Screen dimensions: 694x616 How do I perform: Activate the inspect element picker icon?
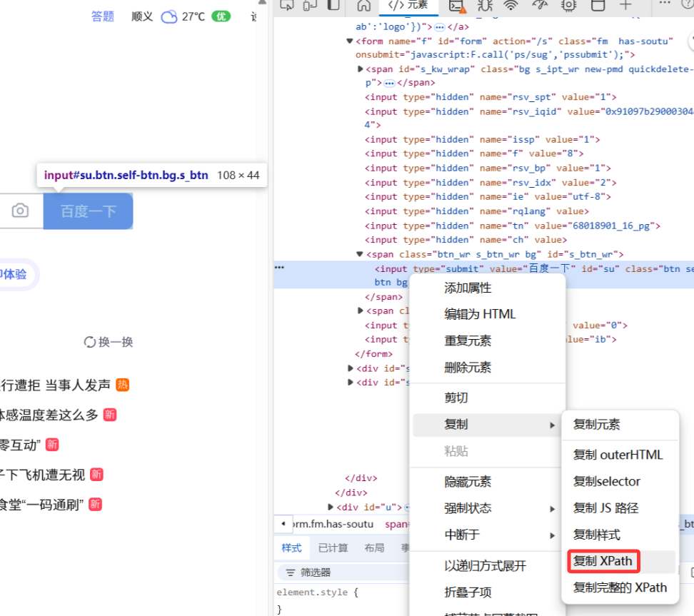287,4
